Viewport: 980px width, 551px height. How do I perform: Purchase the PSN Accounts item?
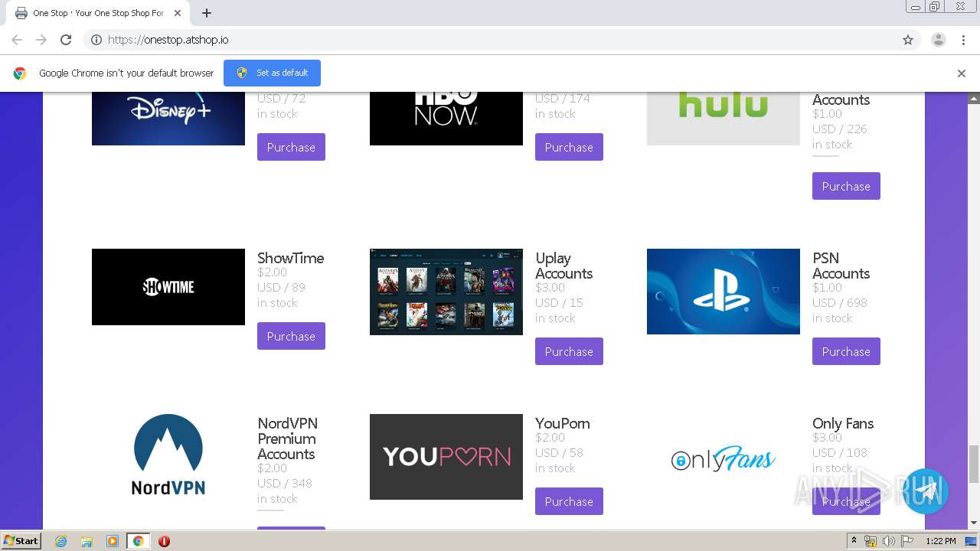[846, 351]
